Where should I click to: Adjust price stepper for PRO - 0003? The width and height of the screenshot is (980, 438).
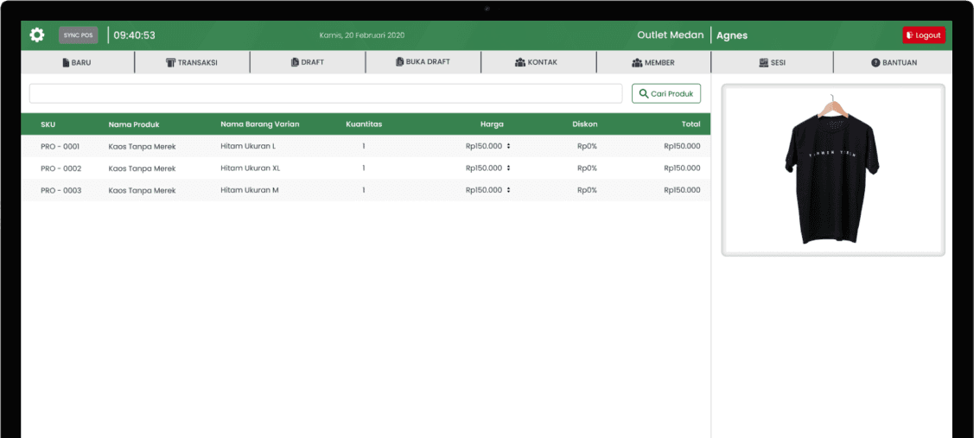508,190
